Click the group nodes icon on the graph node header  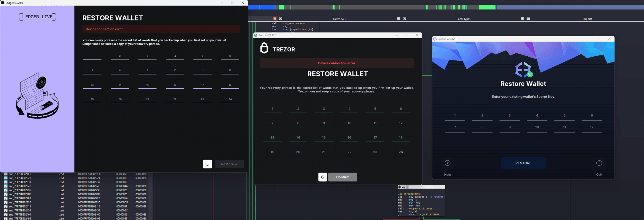click(408, 187)
